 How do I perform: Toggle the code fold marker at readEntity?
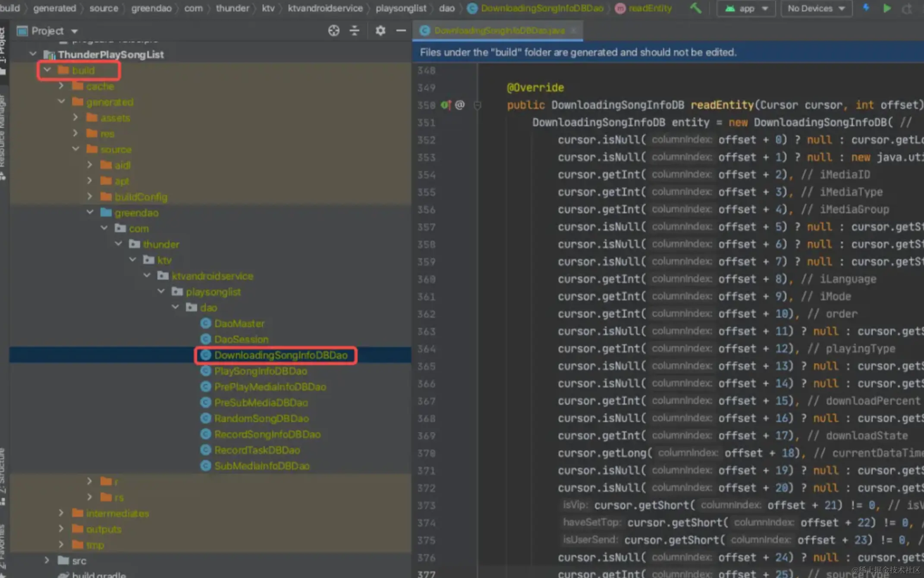477,105
